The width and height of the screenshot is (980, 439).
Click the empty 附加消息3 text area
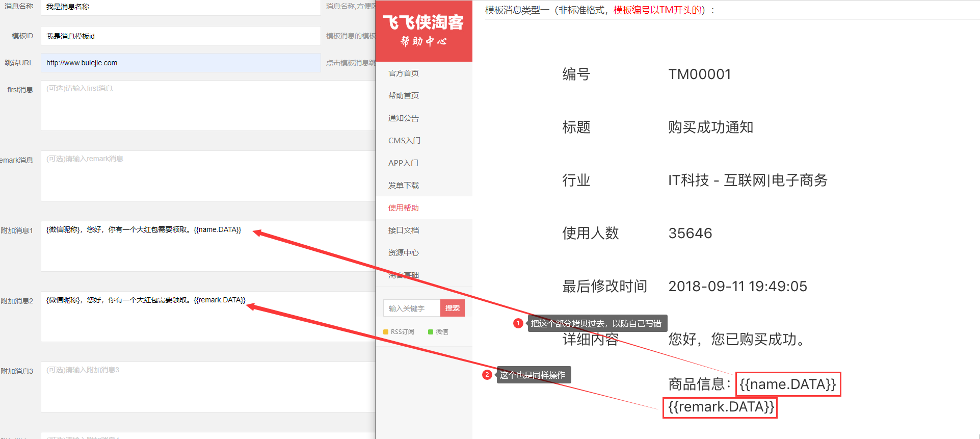208,387
